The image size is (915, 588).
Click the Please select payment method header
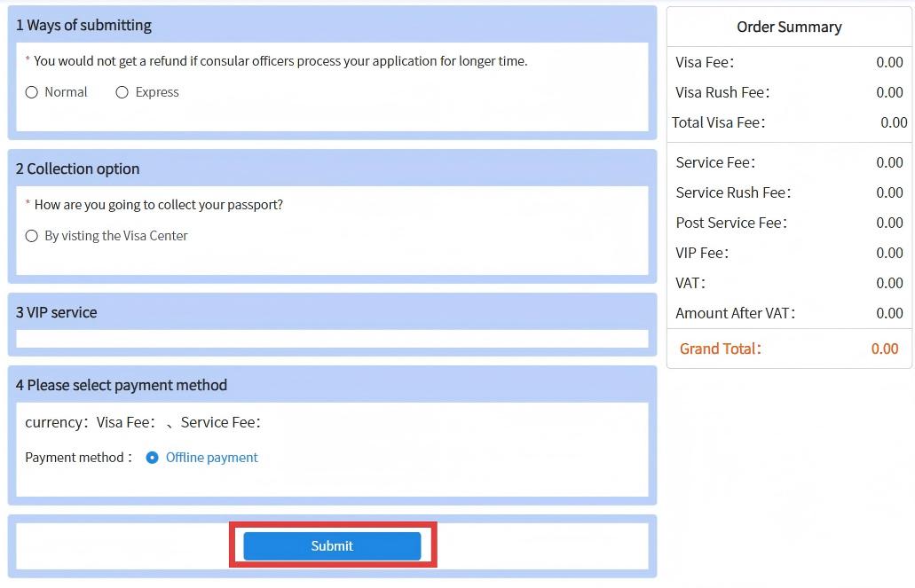point(122,386)
